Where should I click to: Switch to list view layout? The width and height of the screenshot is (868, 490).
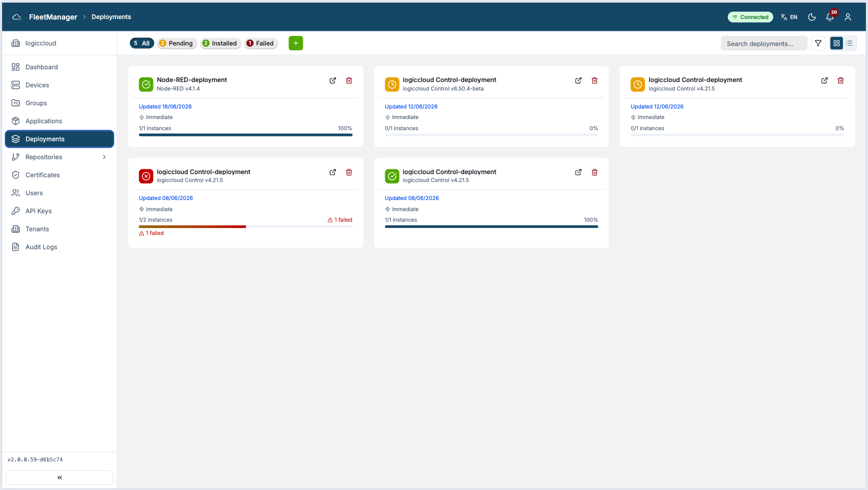point(849,43)
